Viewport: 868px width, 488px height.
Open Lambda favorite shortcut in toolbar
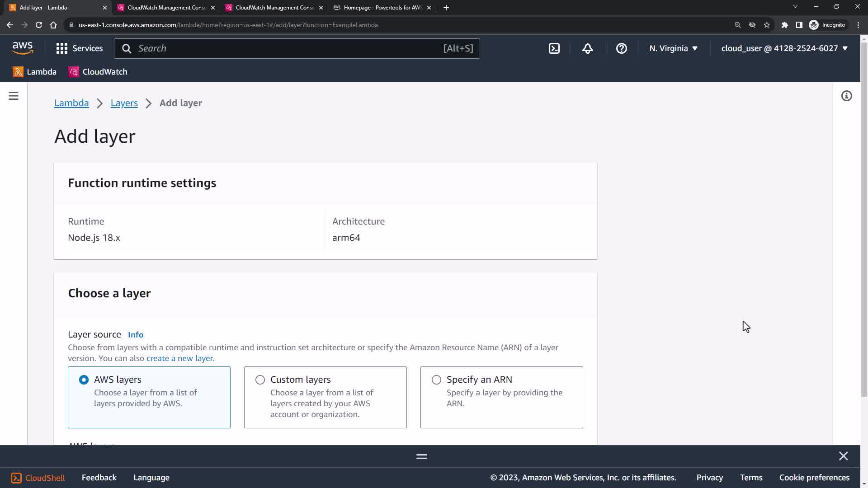35,72
